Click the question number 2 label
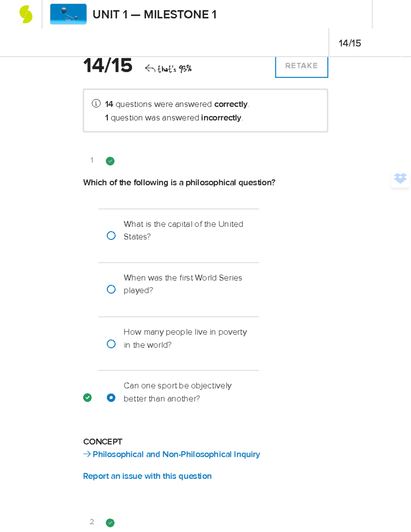Viewport: 411px width, 532px height. click(92, 522)
